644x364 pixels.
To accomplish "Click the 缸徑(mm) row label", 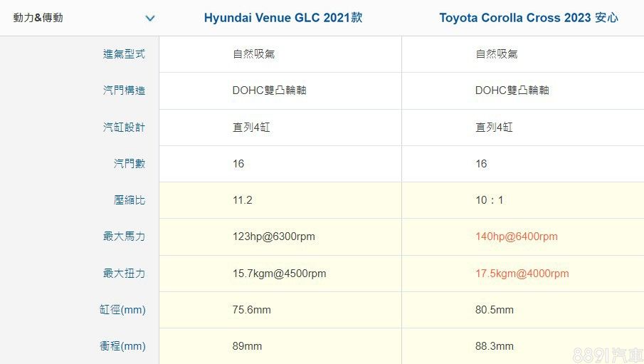I will pos(122,310).
